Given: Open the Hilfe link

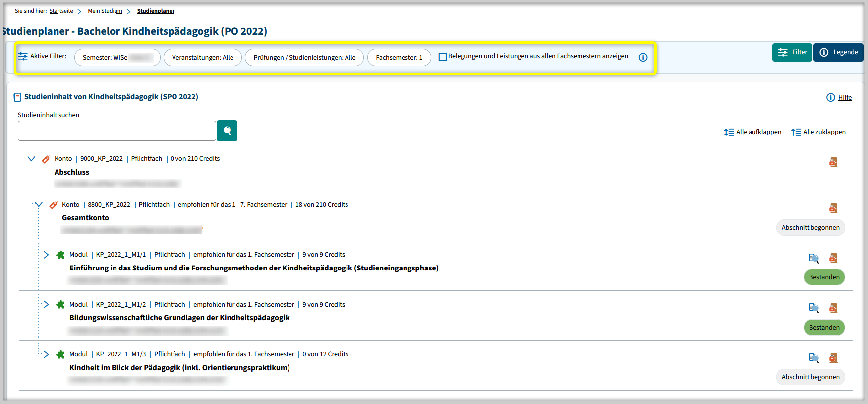Looking at the screenshot, I should tap(845, 97).
